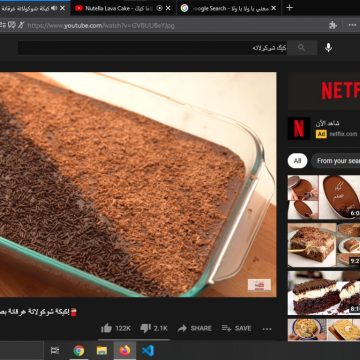Open File Explorer from the taskbar
The height and width of the screenshot is (360, 360).
(x=102, y=351)
